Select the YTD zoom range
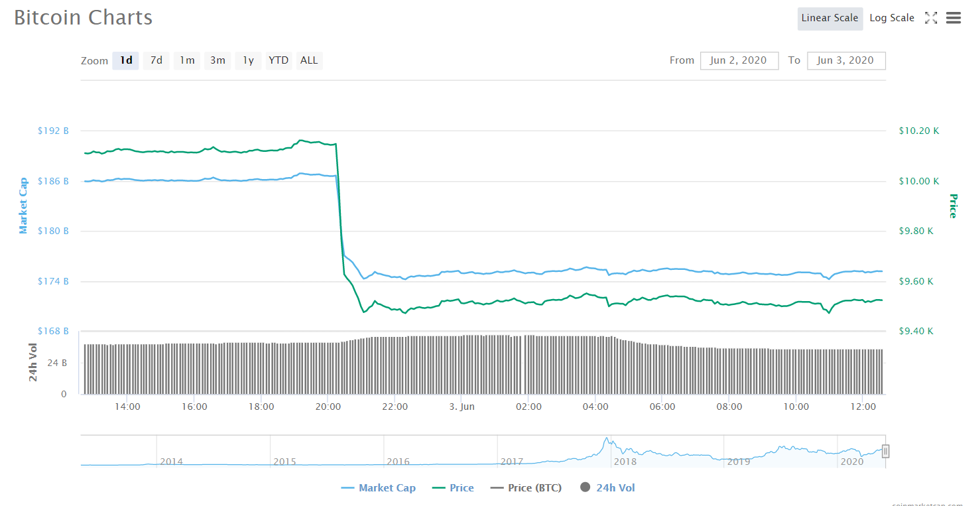980x506 pixels. (278, 60)
